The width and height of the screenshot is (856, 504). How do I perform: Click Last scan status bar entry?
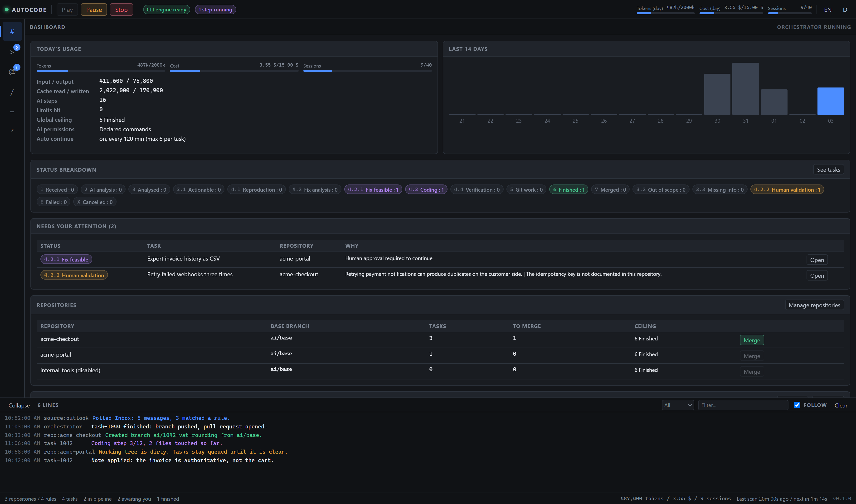[782, 499]
